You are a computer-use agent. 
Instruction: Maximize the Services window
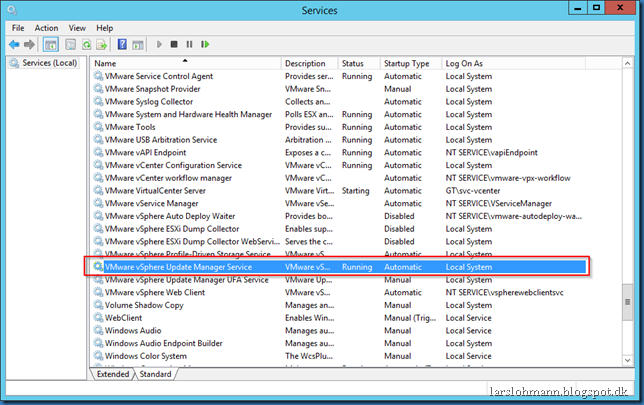pyautogui.click(x=596, y=8)
